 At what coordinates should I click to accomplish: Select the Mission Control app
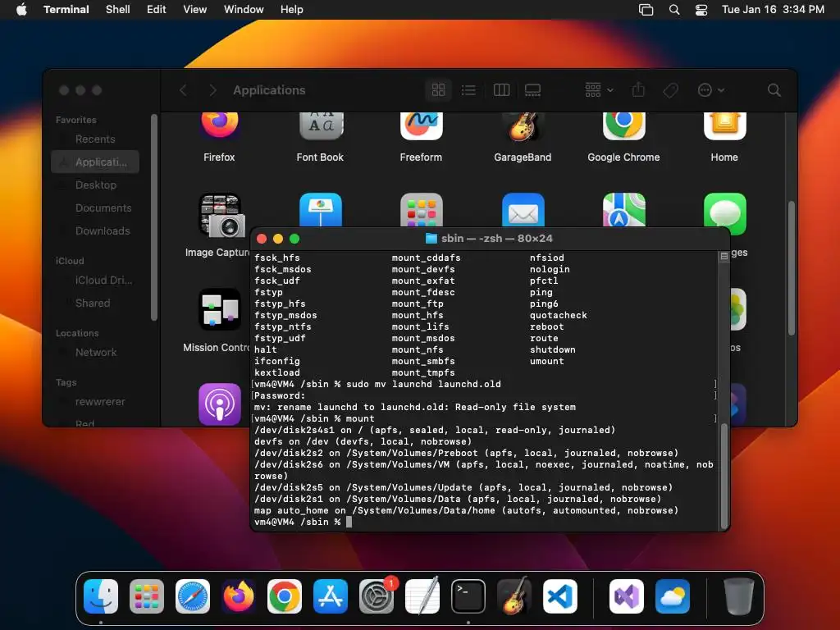[x=220, y=309]
